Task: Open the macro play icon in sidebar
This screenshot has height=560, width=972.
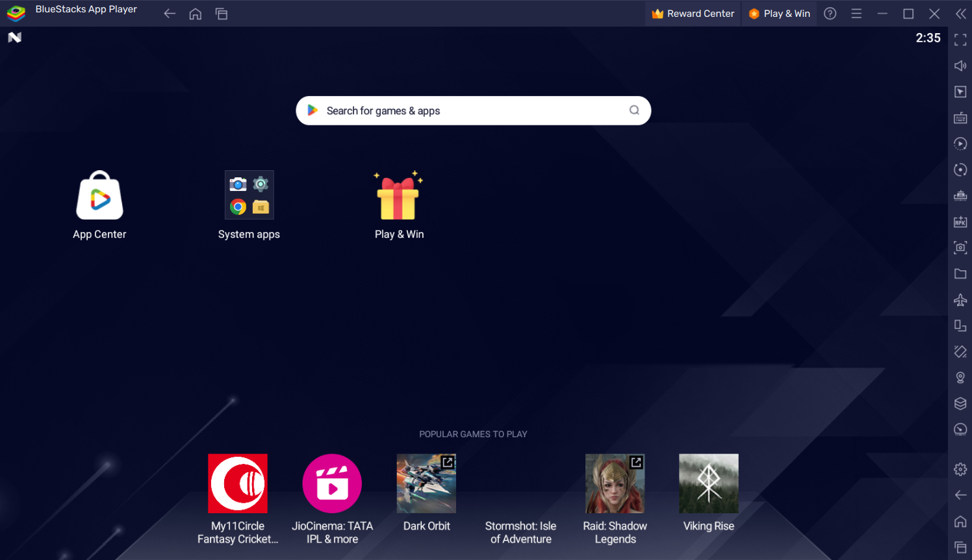Action: pyautogui.click(x=960, y=144)
